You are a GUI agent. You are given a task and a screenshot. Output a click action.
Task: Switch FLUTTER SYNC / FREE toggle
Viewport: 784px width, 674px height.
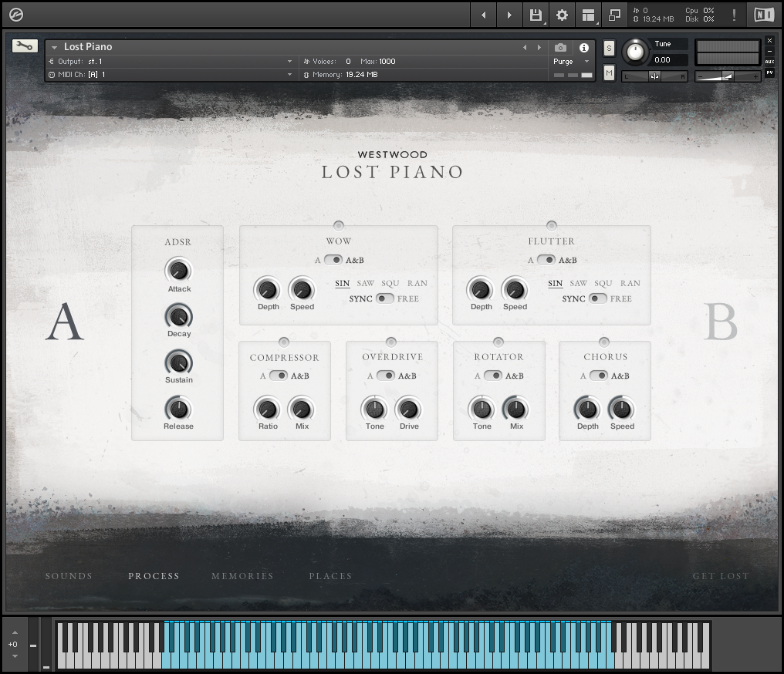597,298
